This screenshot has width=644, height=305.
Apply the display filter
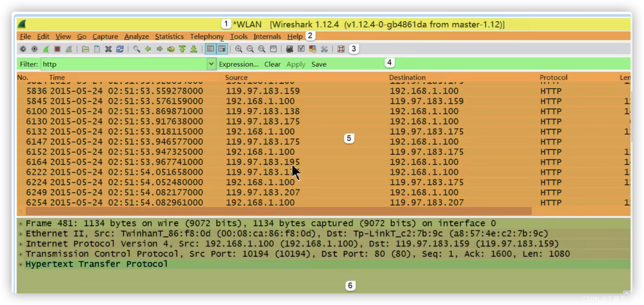click(x=296, y=64)
